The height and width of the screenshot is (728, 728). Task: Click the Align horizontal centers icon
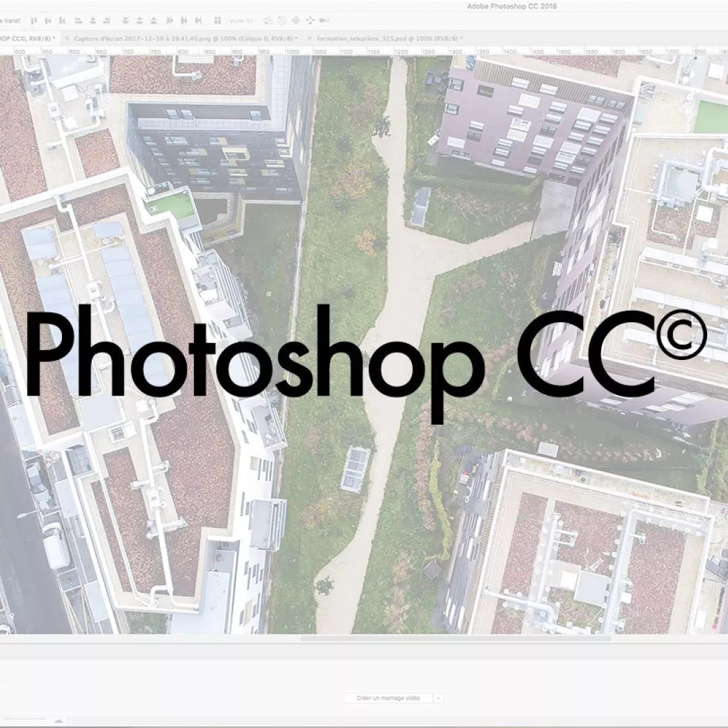coord(93,20)
